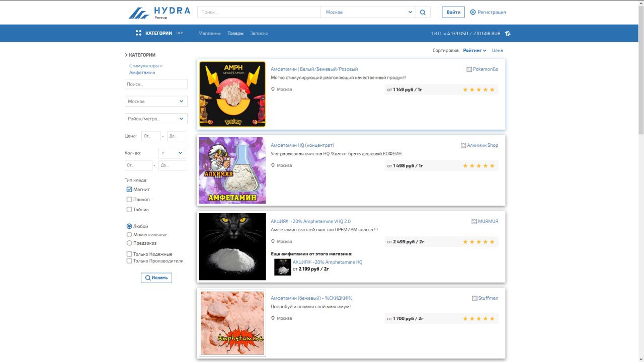Click the location pin in the MURMUR listing
Screen dimensions: 644x362
click(x=273, y=242)
